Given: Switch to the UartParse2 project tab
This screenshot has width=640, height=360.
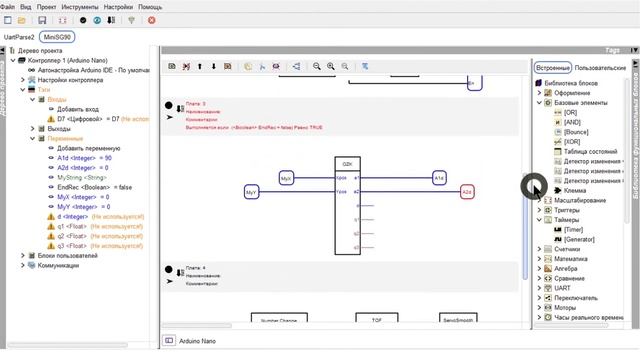Looking at the screenshot, I should click(x=19, y=37).
